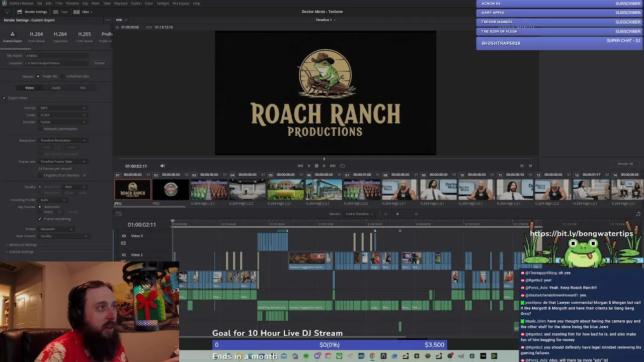This screenshot has height=362, width=644.
Task: Select Automatic quality radio button
Action: coord(40,187)
